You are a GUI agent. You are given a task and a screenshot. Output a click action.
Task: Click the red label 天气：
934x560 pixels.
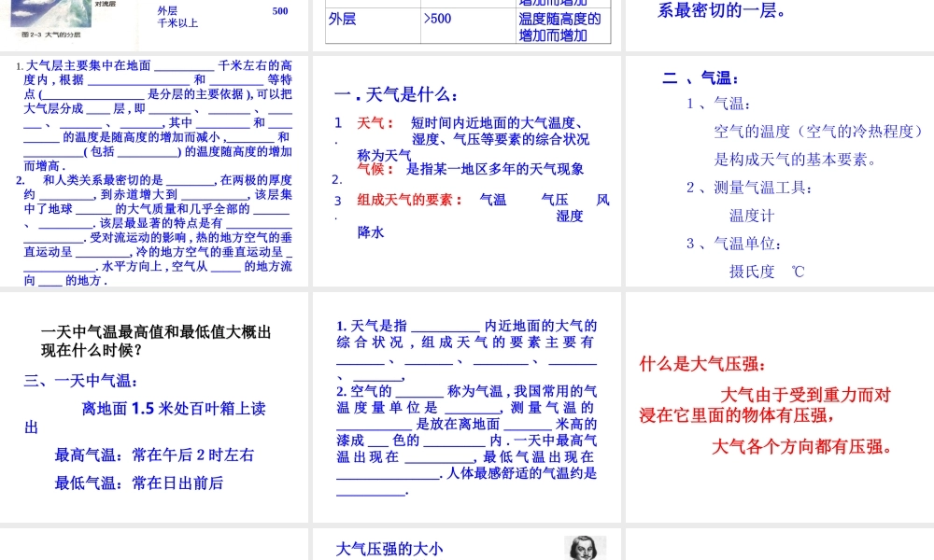point(375,123)
